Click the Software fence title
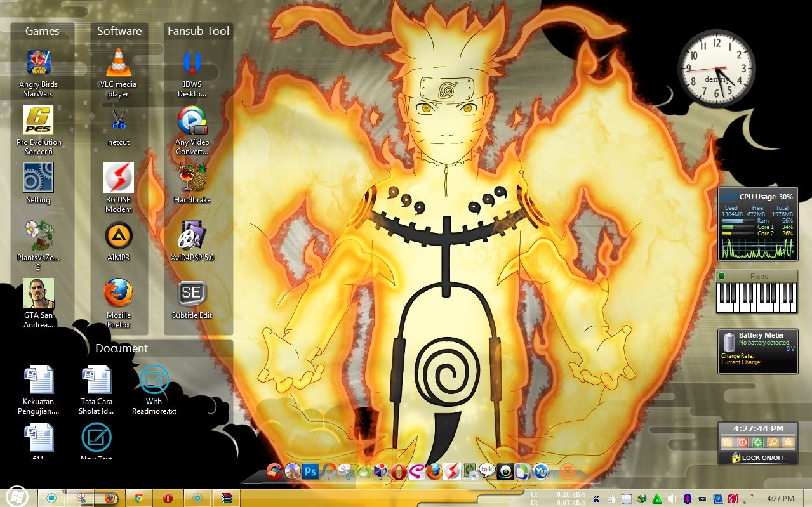Image resolution: width=812 pixels, height=507 pixels. pos(119,30)
